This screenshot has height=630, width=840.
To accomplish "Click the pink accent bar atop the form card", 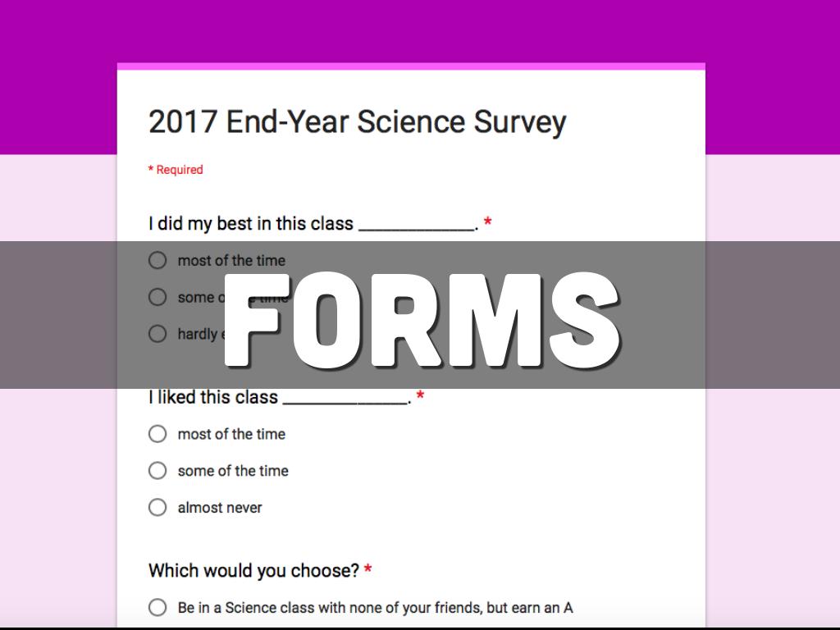I will [411, 66].
